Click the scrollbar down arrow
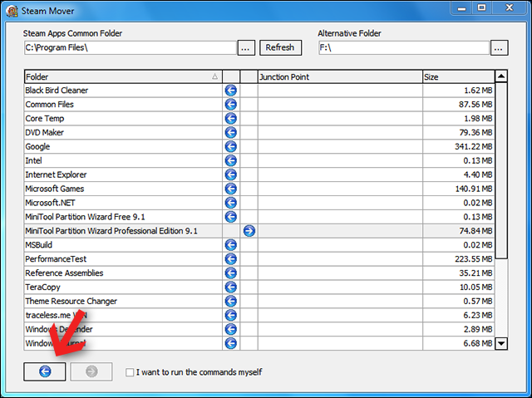This screenshot has height=398, width=532. point(501,343)
